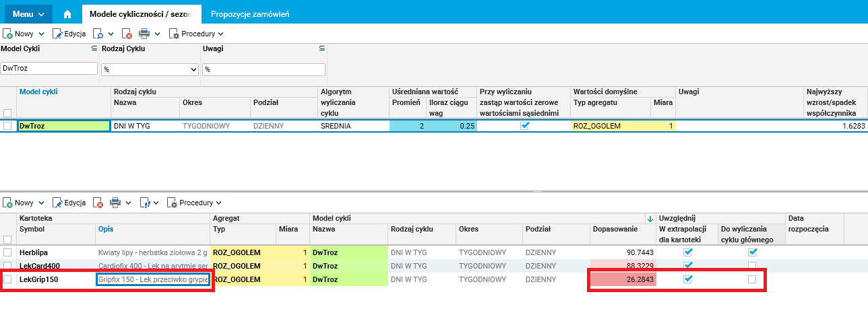
Task: Click the Model Cykli filter field containing DwTroz
Action: click(x=49, y=69)
